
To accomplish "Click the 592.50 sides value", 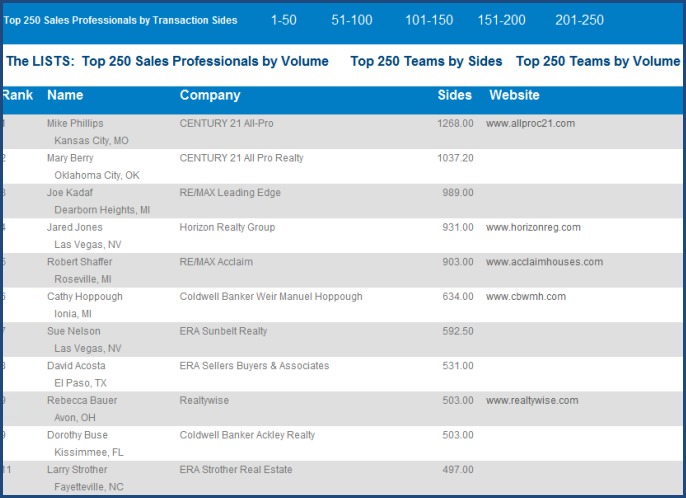I will (458, 331).
